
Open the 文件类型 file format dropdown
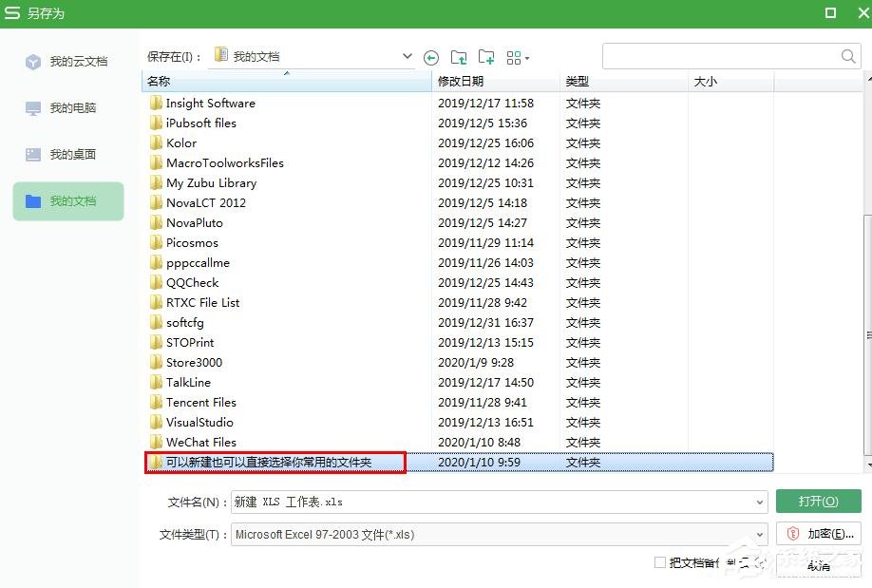(760, 534)
